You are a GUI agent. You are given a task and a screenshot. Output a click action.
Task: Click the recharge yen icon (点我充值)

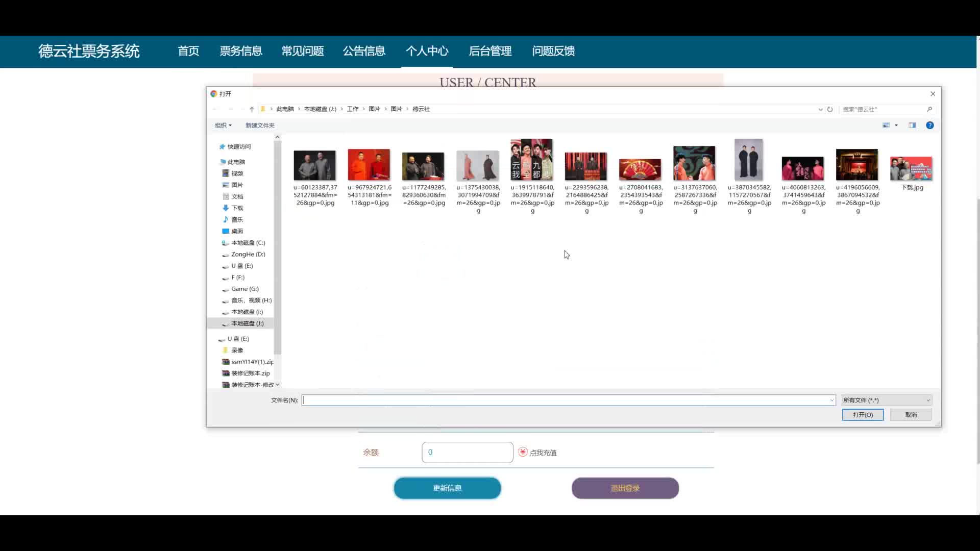tap(523, 452)
